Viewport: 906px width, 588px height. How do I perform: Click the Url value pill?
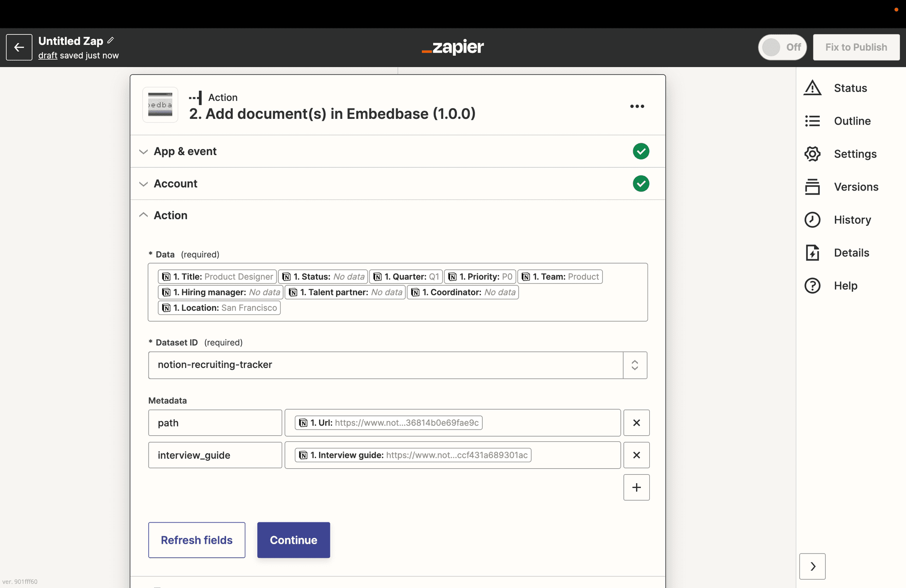point(389,423)
